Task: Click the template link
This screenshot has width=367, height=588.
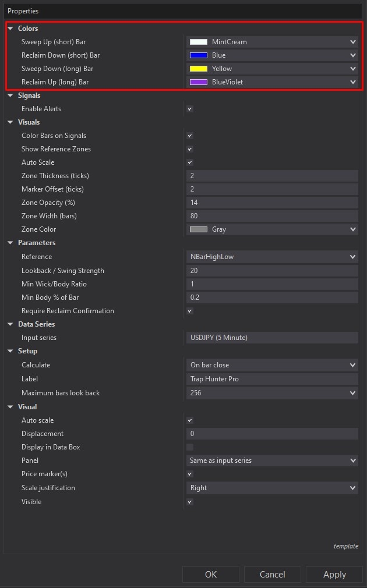Action: click(345, 546)
